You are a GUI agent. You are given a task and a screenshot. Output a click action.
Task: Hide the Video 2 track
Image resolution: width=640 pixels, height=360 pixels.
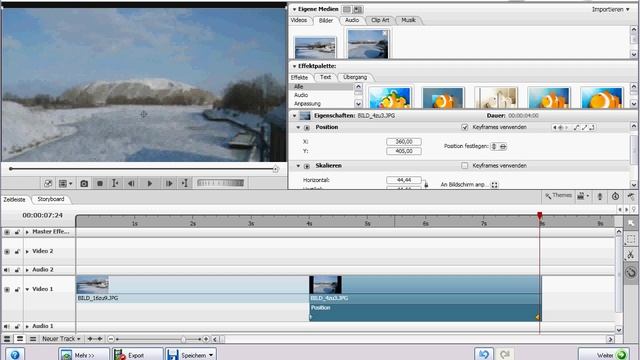pos(7,251)
